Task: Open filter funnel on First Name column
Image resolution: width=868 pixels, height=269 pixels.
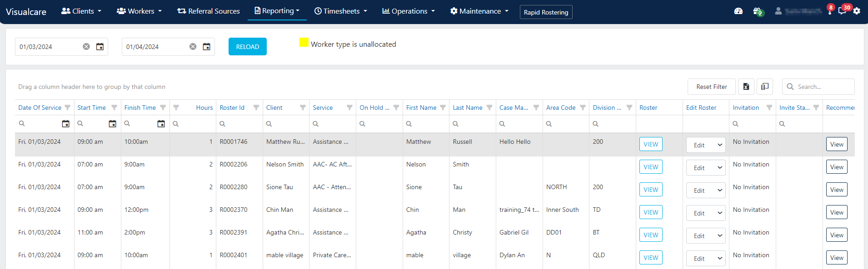Action: point(443,108)
